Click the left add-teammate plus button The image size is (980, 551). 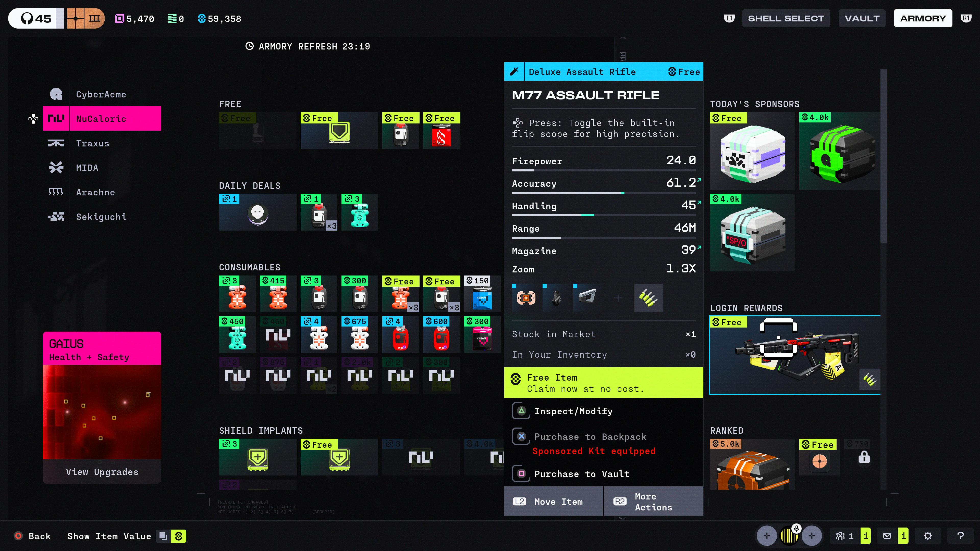tap(767, 536)
